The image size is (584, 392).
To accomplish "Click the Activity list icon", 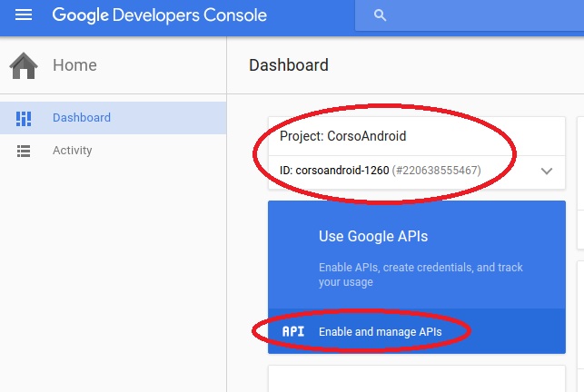I will pyautogui.click(x=24, y=151).
